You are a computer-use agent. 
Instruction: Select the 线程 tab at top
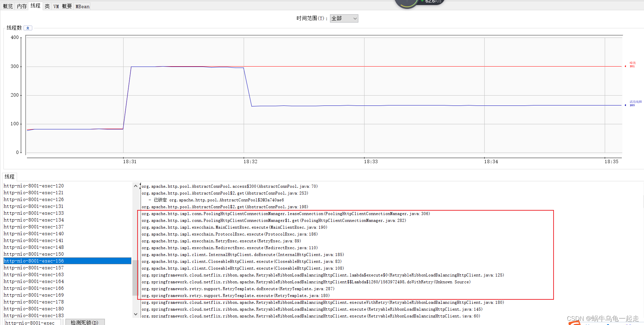pos(35,5)
